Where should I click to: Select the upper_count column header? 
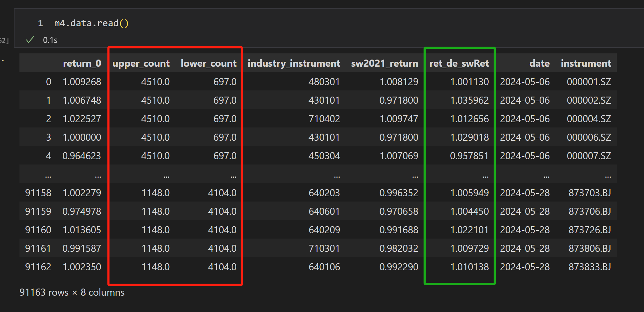141,63
